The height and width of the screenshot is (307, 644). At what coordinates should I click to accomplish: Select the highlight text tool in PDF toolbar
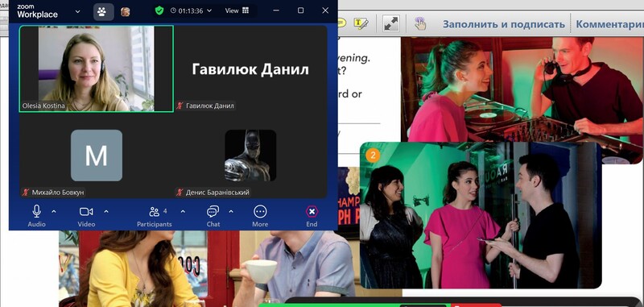[x=361, y=23]
